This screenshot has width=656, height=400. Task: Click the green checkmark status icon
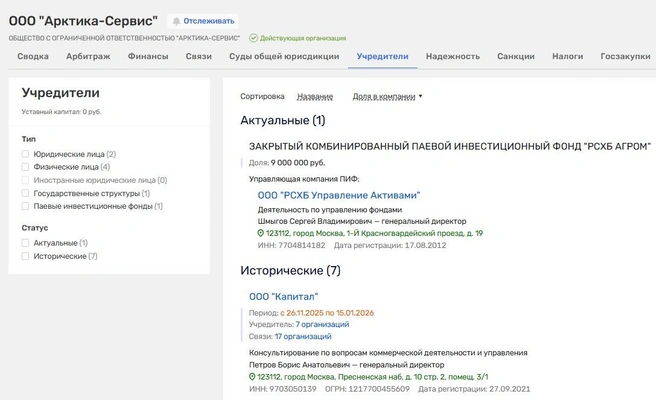[253, 38]
